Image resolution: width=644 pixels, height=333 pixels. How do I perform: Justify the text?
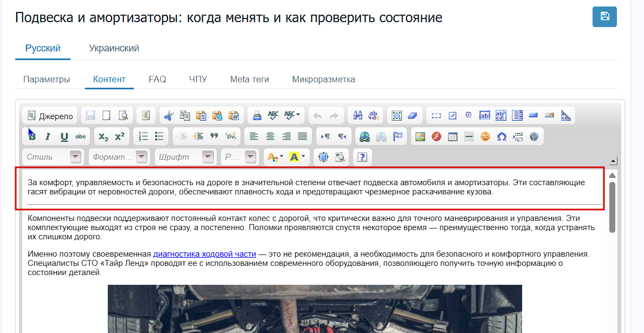(302, 136)
